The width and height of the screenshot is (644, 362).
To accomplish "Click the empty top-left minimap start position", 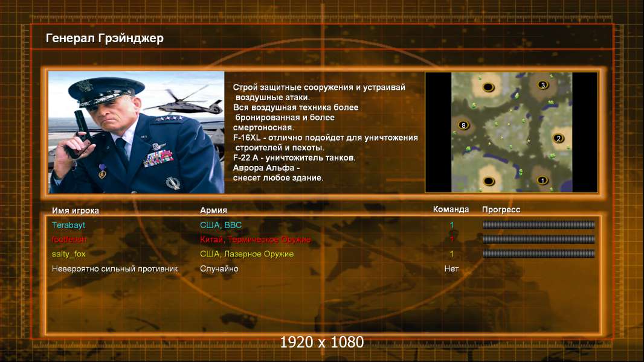I will [488, 87].
